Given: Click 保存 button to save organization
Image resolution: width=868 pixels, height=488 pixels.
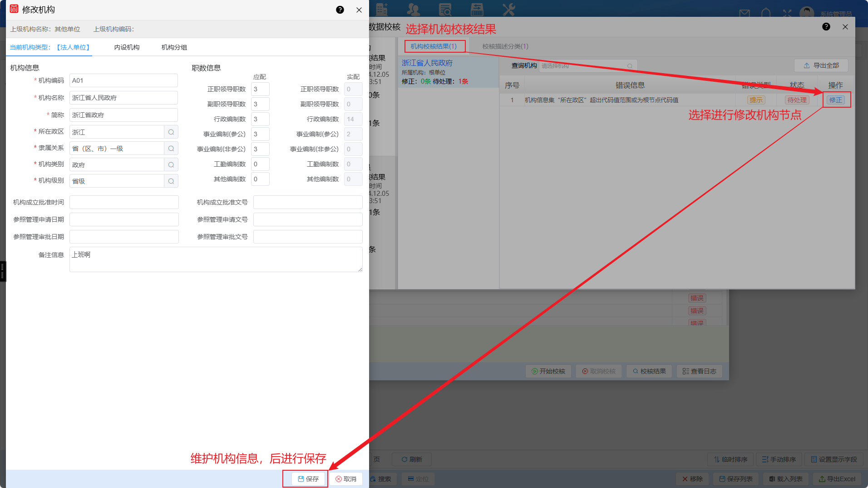Looking at the screenshot, I should (x=308, y=479).
